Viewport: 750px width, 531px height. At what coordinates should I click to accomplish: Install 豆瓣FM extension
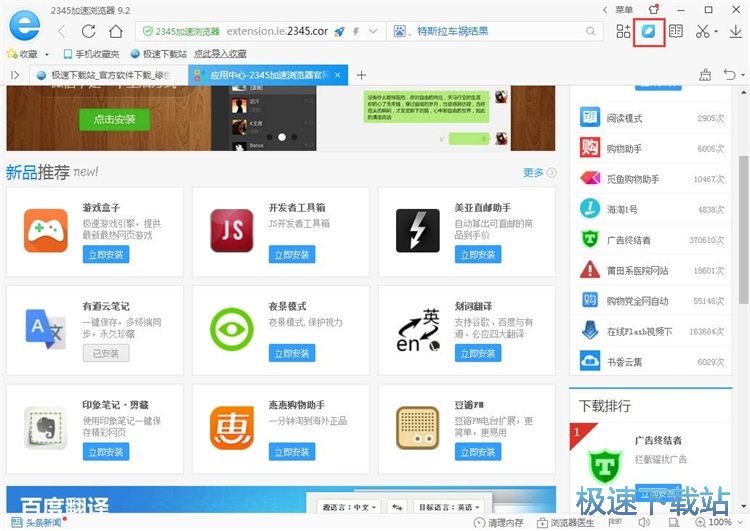(x=478, y=452)
